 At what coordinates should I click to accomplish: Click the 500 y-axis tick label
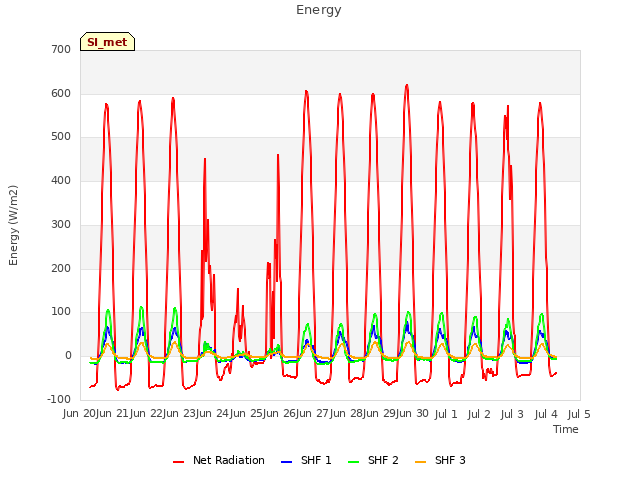tap(61, 137)
